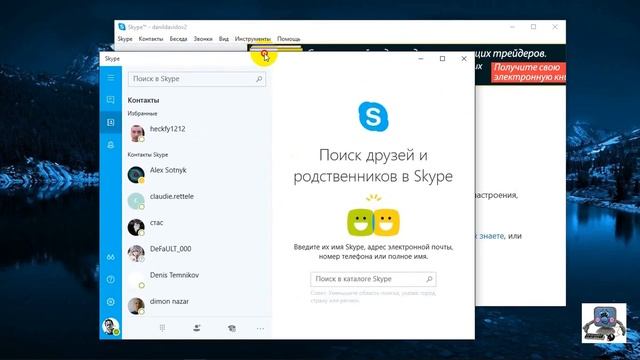Screen dimensions: 640x360
Task: Open the Беседа menu in back window
Action: (x=178, y=39)
